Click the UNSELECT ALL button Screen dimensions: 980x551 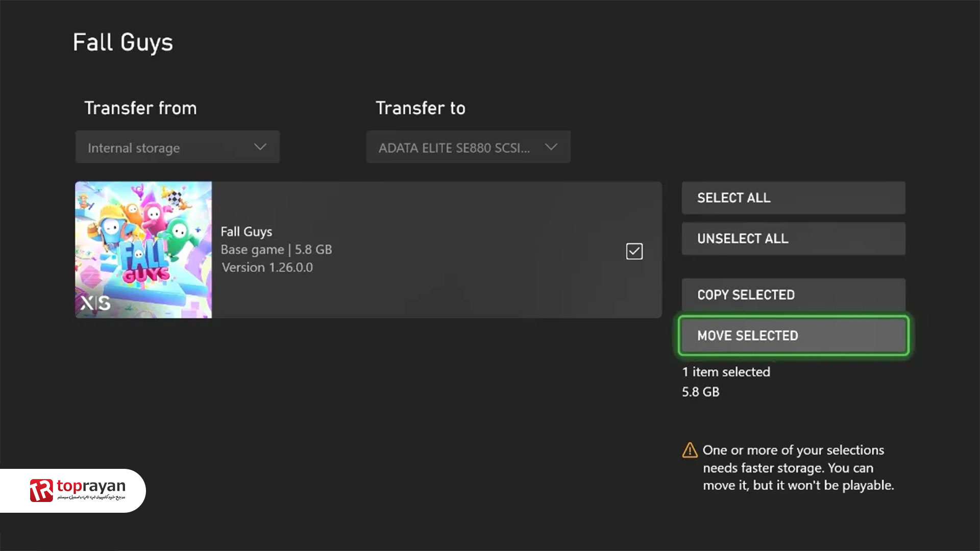tap(793, 239)
